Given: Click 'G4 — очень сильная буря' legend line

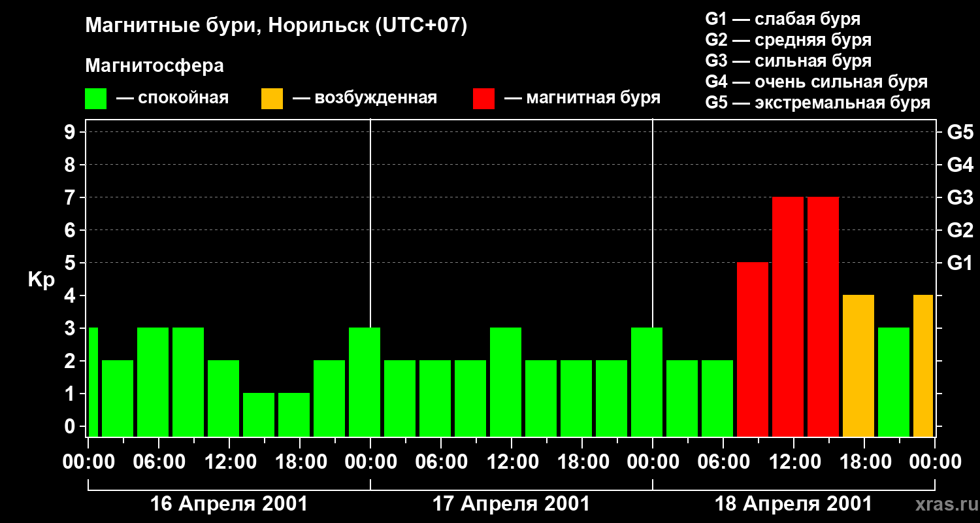Looking at the screenshot, I should (x=816, y=82).
